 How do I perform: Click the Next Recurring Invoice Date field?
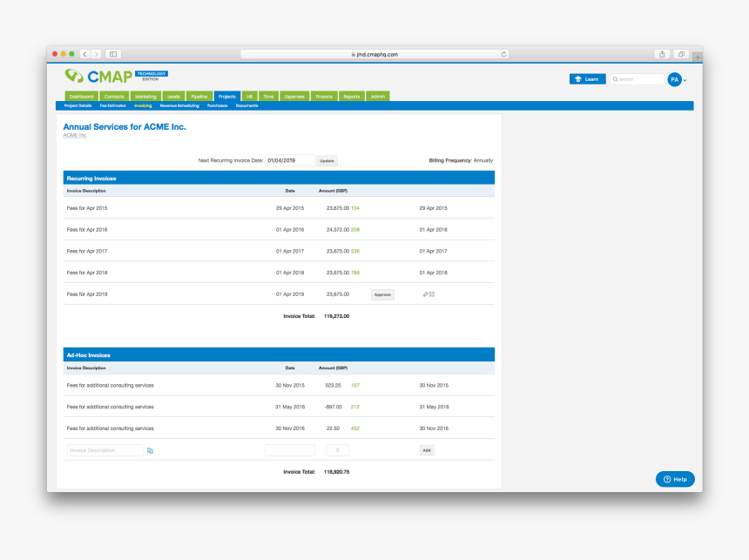(x=292, y=160)
